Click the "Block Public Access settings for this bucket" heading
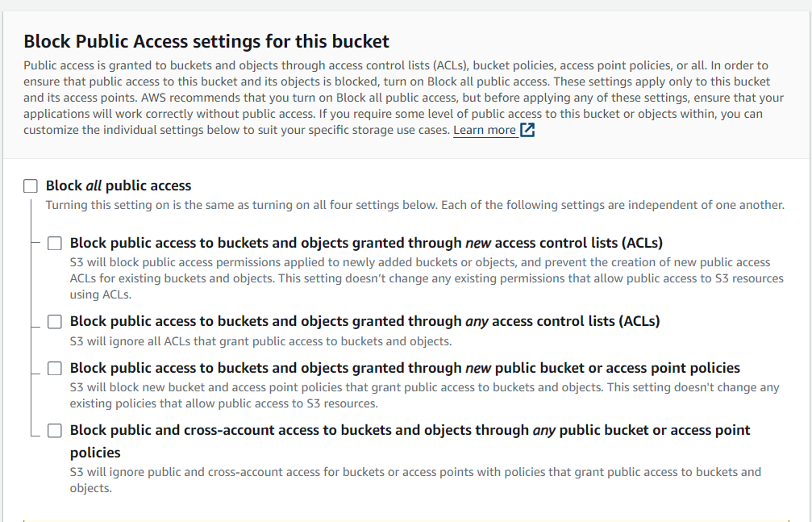812x522 pixels. pyautogui.click(x=206, y=41)
